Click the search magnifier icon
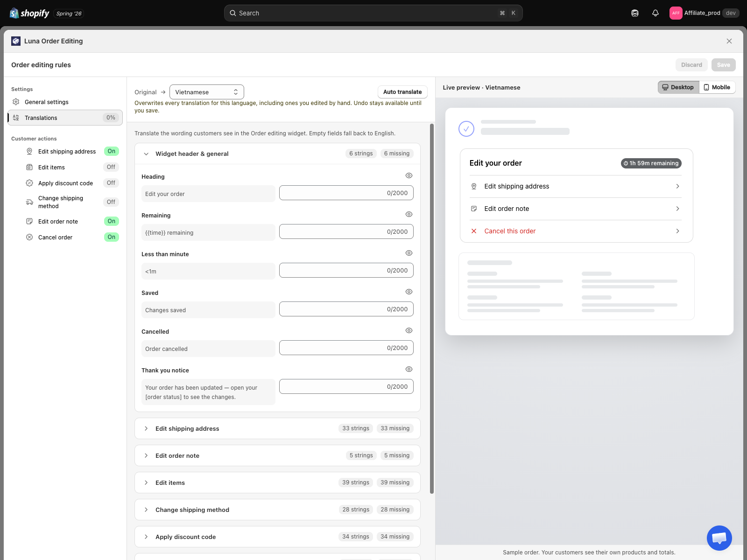 pos(233,13)
